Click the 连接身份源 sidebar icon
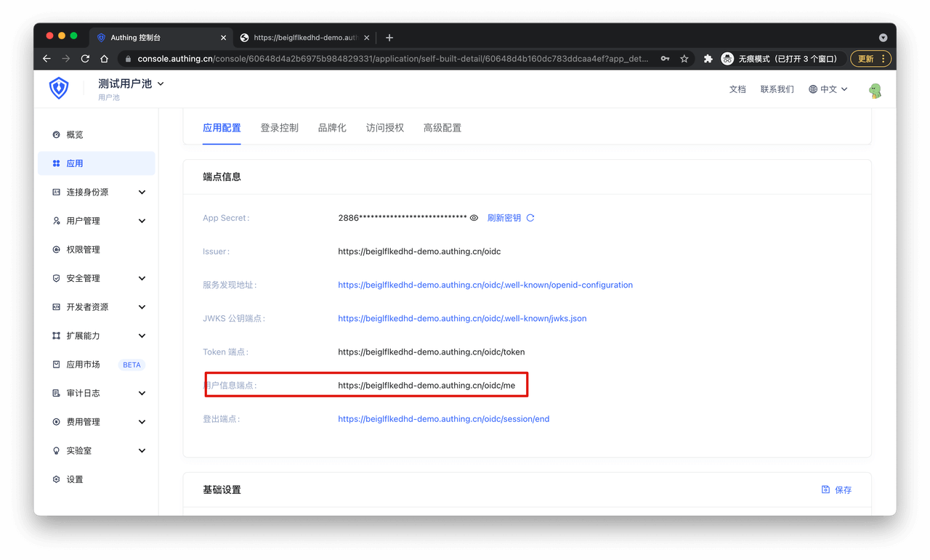 [x=56, y=192]
